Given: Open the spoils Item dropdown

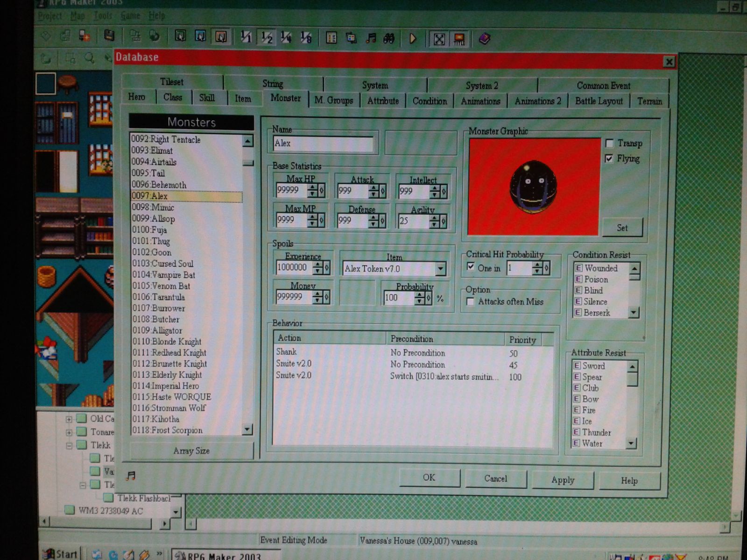Looking at the screenshot, I should click(440, 269).
